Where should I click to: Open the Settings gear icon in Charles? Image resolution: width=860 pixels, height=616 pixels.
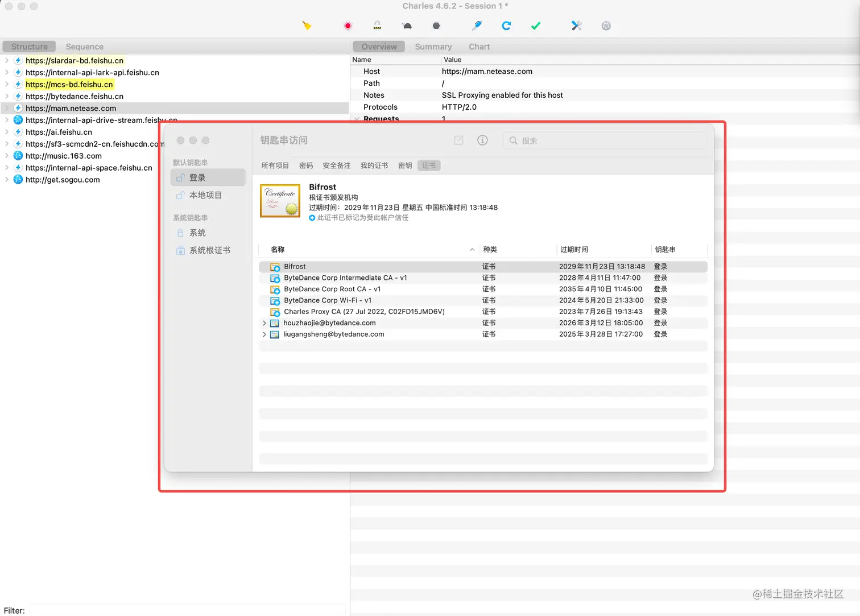[606, 26]
